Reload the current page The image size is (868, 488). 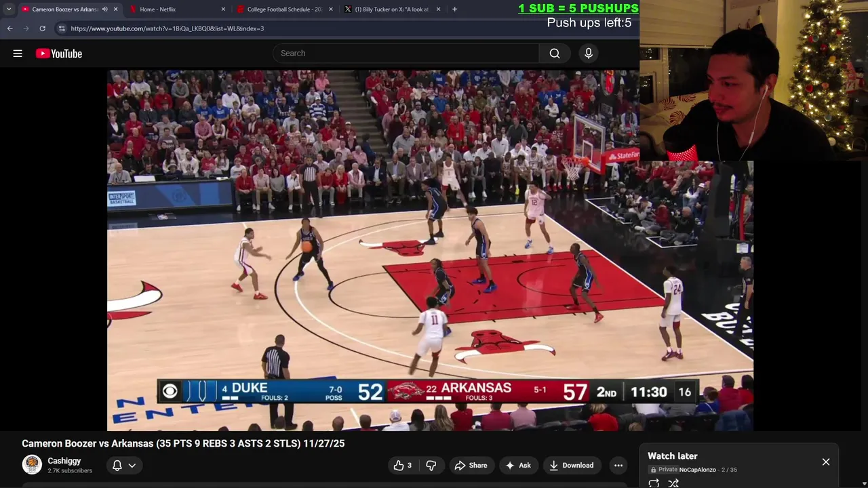point(42,28)
